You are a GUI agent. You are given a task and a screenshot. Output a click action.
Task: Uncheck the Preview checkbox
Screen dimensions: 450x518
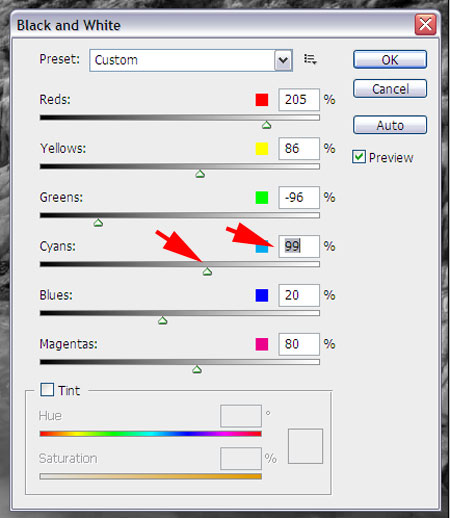coord(359,157)
